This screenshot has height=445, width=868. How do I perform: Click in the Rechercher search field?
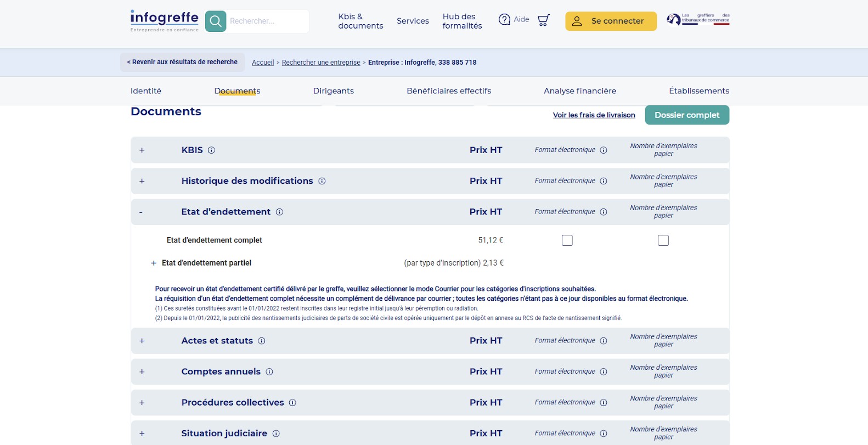pyautogui.click(x=267, y=21)
